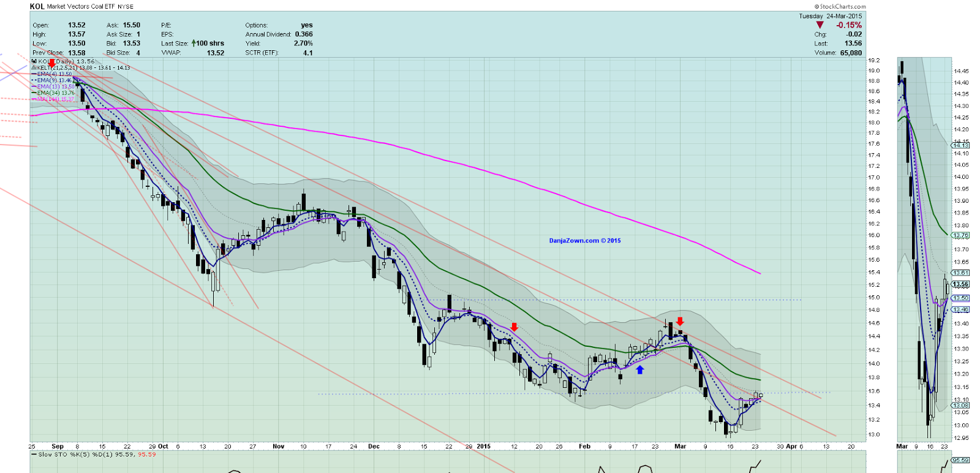This screenshot has height=473, width=980.
Task: Click the candlestick icon before KOL (Daily)
Action: 34,61
